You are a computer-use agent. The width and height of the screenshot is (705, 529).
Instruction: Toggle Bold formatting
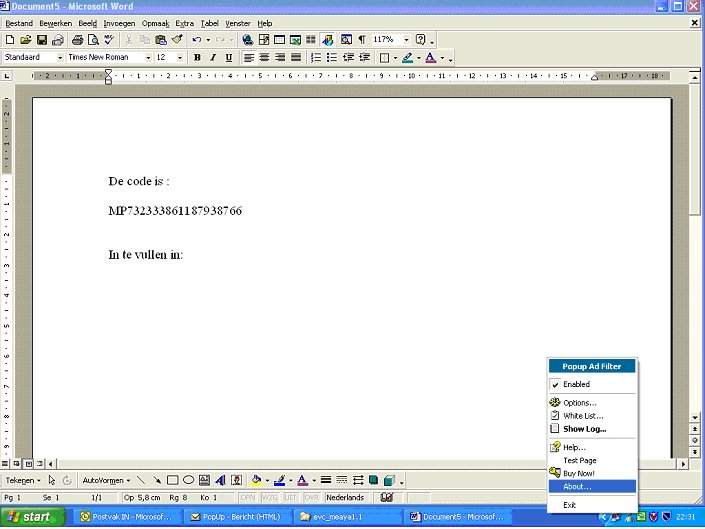pos(197,58)
